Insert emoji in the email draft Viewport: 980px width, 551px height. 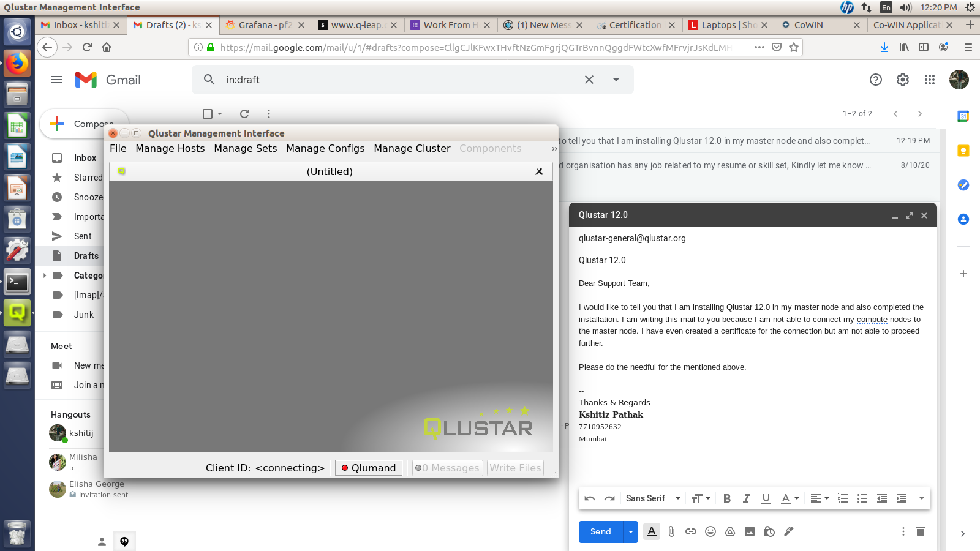(710, 531)
